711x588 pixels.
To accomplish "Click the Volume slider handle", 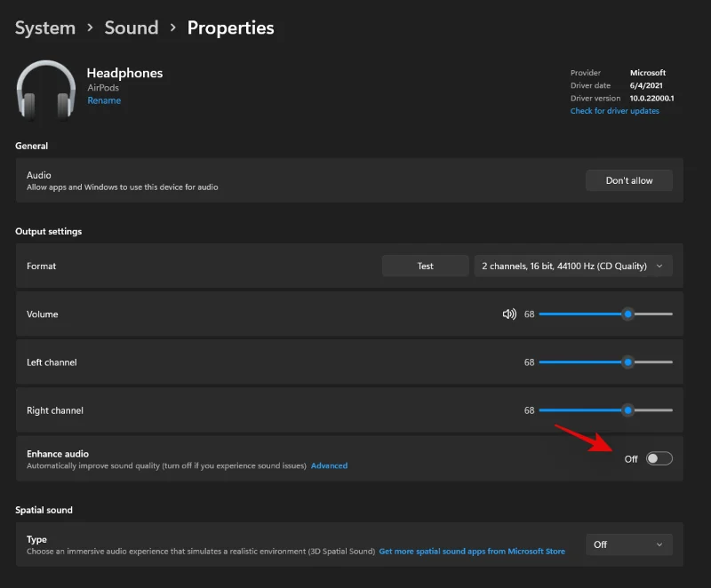I will tap(627, 314).
